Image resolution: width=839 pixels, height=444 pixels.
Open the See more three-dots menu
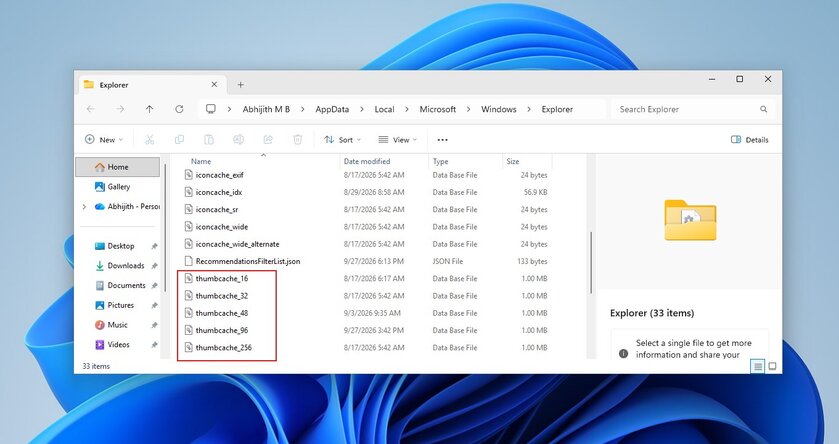pyautogui.click(x=443, y=140)
